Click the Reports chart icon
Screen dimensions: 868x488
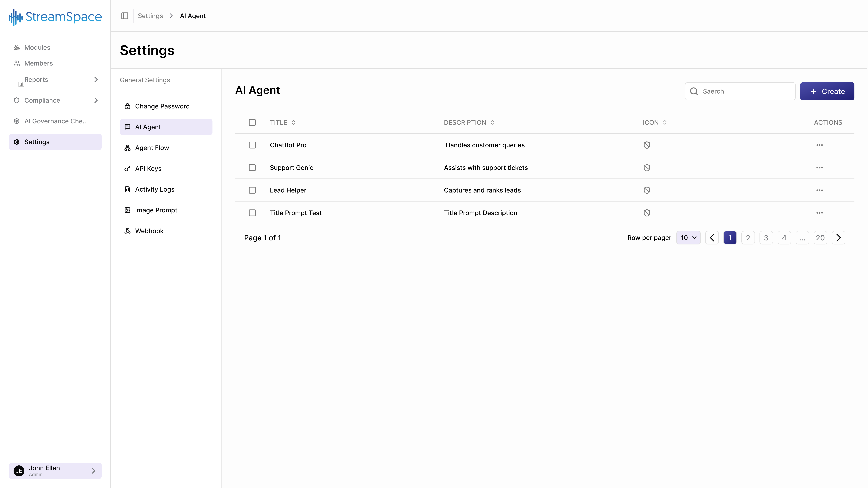pos(21,84)
